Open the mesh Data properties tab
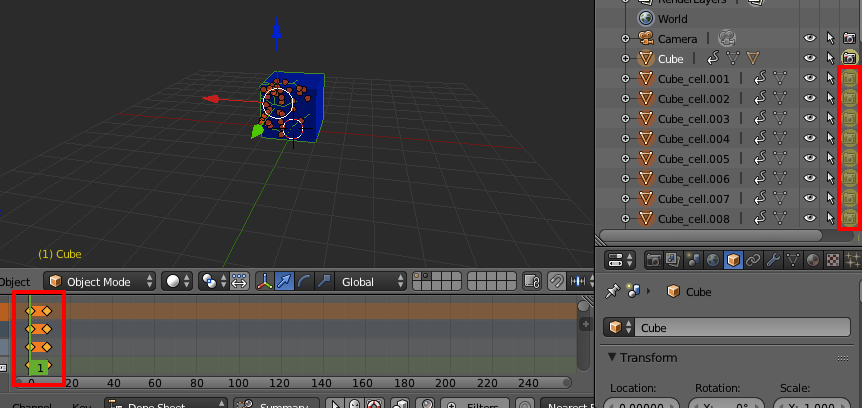Screen dimensions: 862x408 [x=793, y=260]
